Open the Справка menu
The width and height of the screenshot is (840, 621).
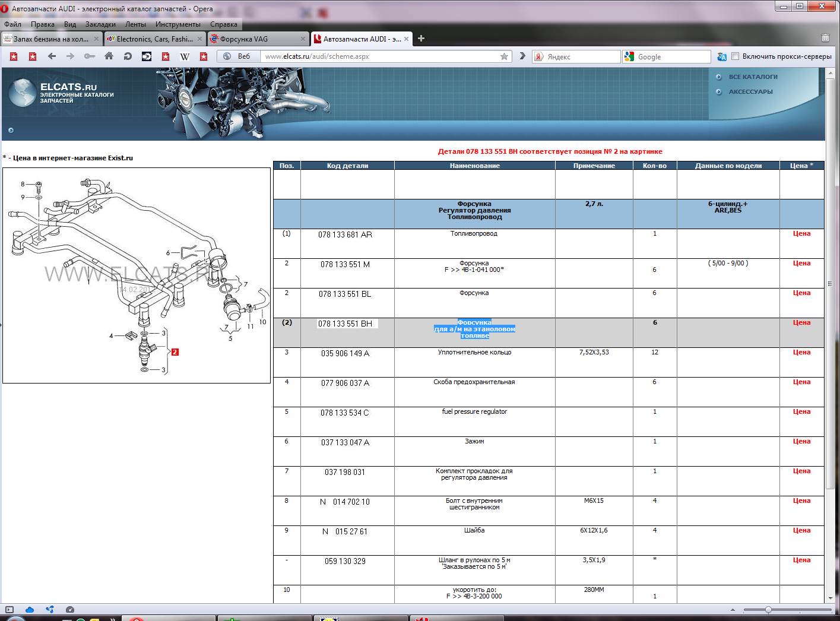[x=224, y=24]
